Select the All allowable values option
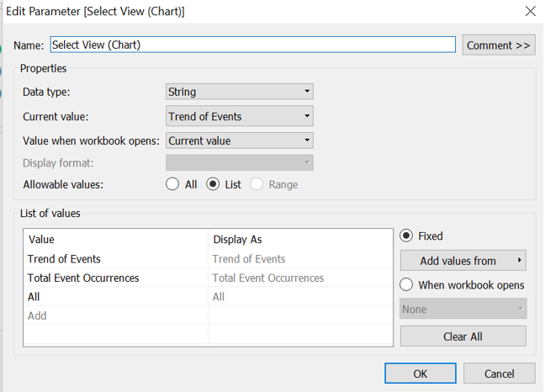The height and width of the screenshot is (392, 545). pyautogui.click(x=173, y=184)
